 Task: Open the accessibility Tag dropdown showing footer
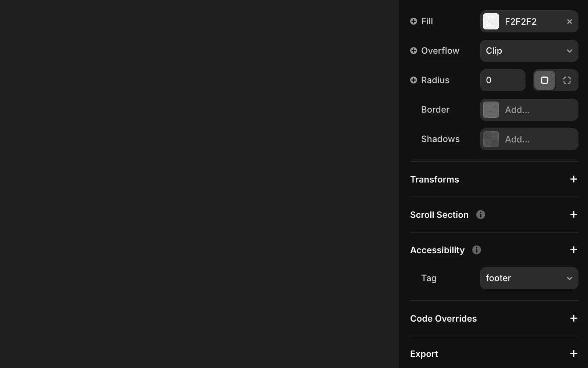click(529, 278)
